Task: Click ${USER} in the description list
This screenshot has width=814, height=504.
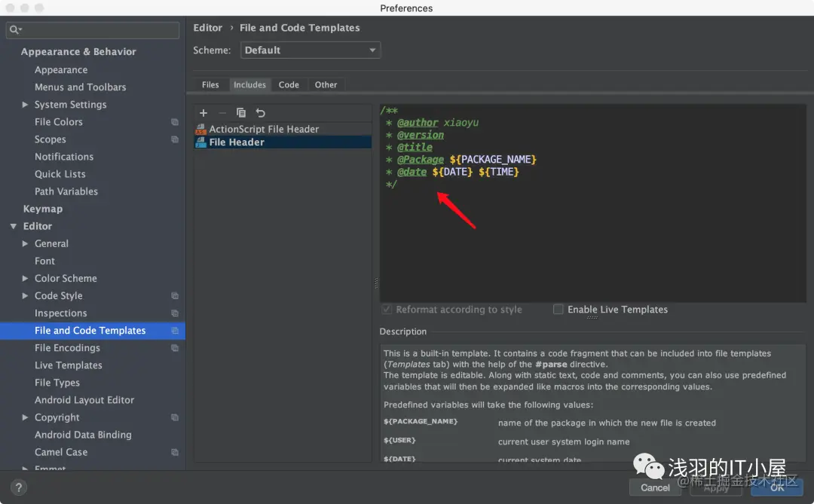Action: tap(399, 440)
